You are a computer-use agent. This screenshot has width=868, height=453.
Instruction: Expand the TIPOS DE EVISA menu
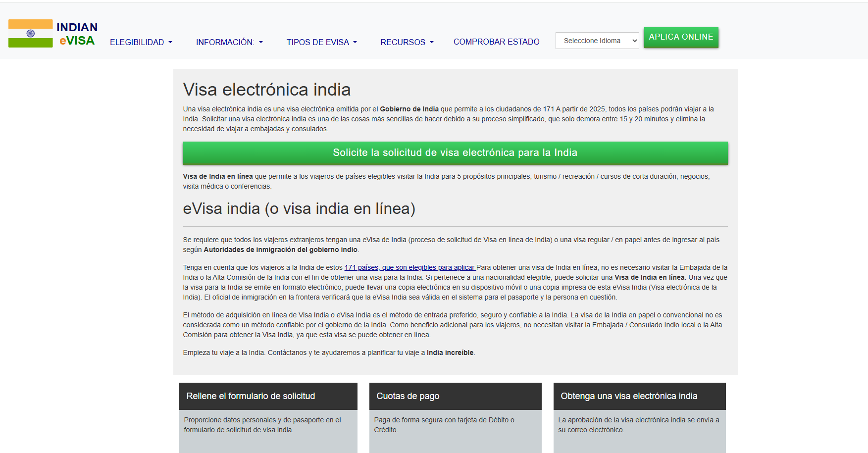322,42
